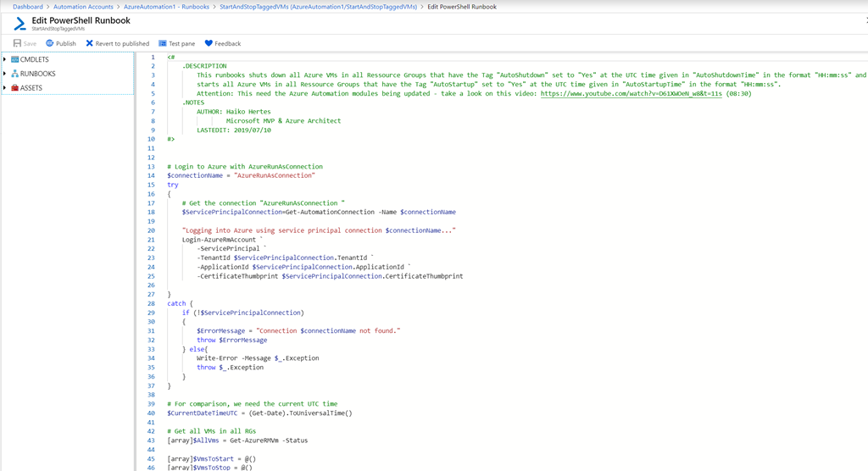Click the Test pane icon
This screenshot has height=471, width=868.
pos(163,43)
